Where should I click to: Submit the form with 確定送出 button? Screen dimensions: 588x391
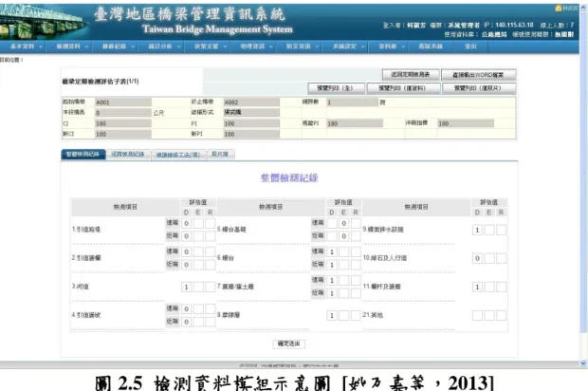[x=288, y=344]
